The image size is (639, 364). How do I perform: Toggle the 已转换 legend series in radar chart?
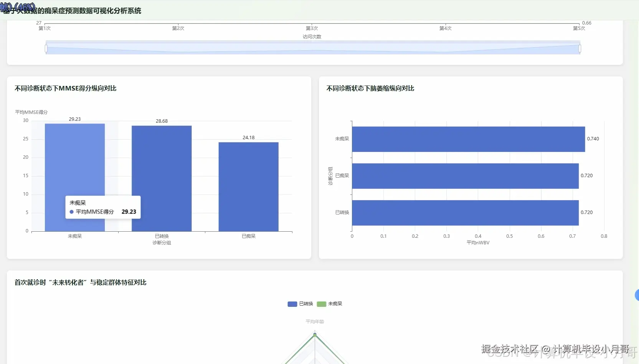pyautogui.click(x=300, y=304)
